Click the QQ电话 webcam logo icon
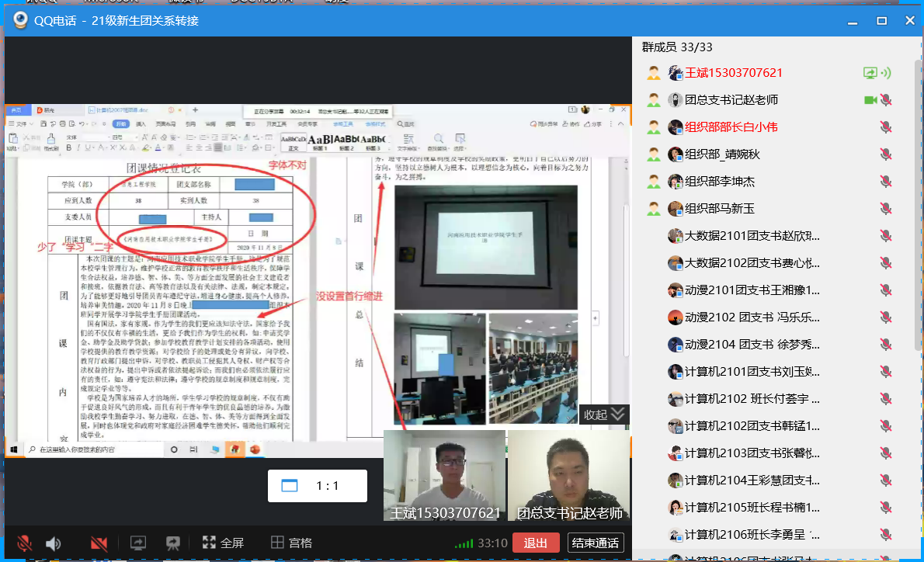 coord(17,21)
